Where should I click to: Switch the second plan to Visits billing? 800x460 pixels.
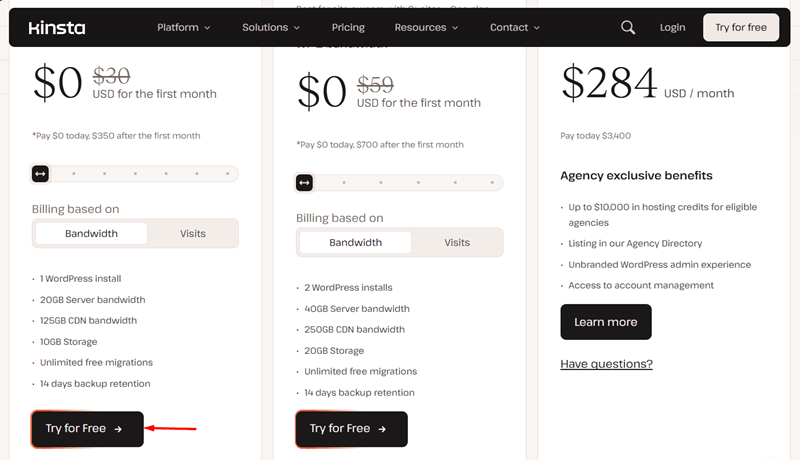point(457,243)
